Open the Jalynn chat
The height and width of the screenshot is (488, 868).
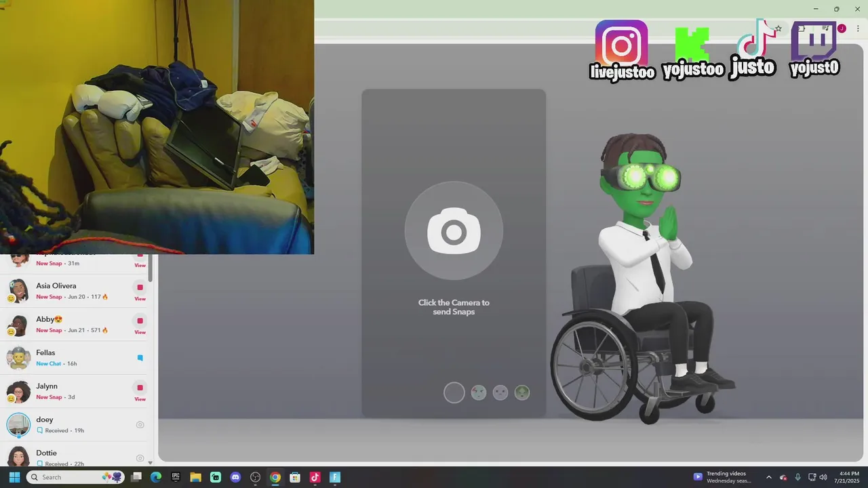(x=75, y=392)
